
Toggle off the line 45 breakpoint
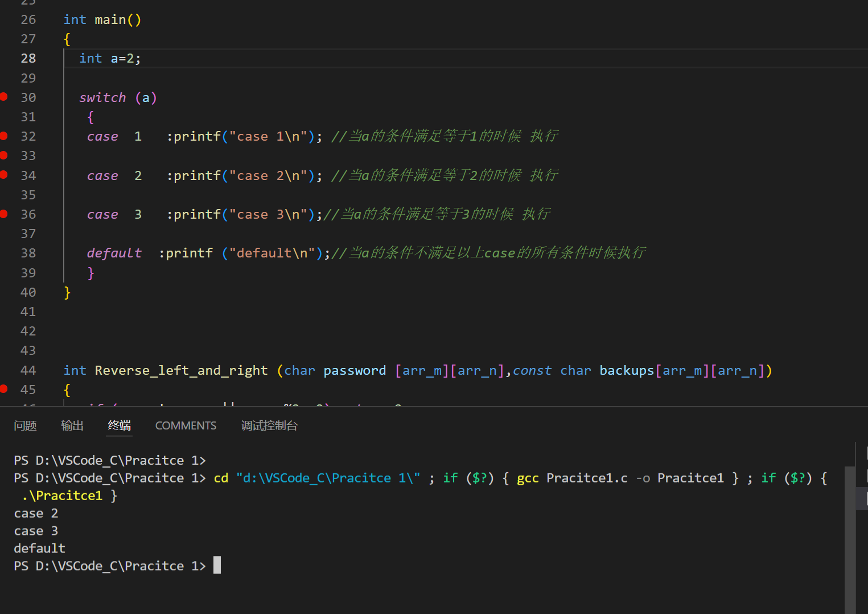[4, 389]
